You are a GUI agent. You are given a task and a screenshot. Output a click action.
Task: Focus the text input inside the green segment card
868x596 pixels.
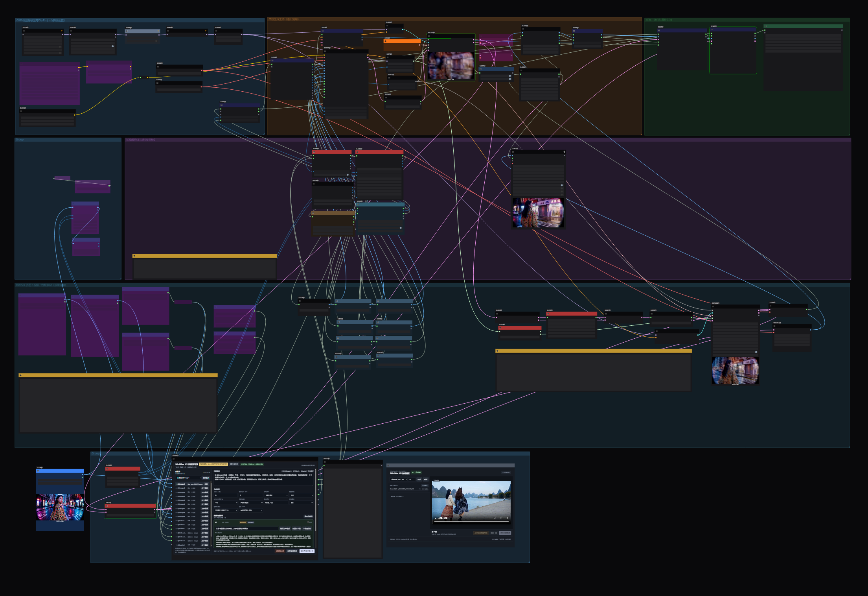click(246, 529)
